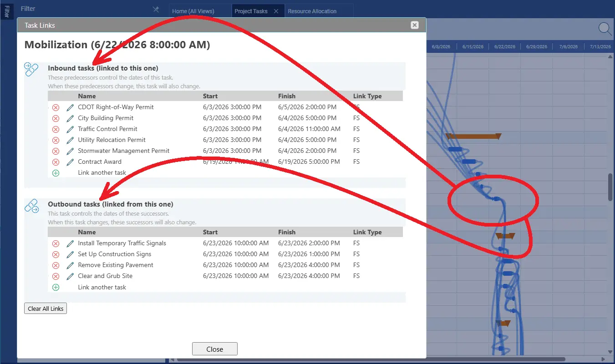Select Install Temporary Traffic Signals name

coord(122,243)
